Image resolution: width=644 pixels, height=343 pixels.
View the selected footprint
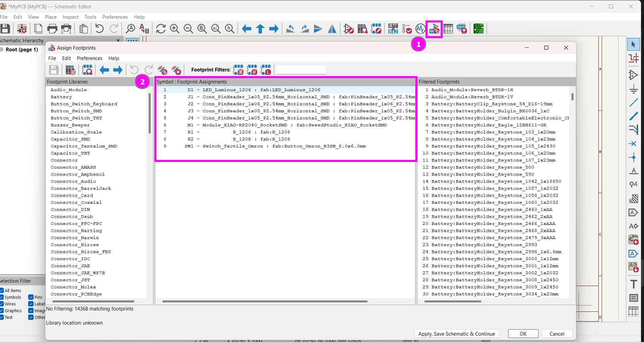tap(87, 70)
